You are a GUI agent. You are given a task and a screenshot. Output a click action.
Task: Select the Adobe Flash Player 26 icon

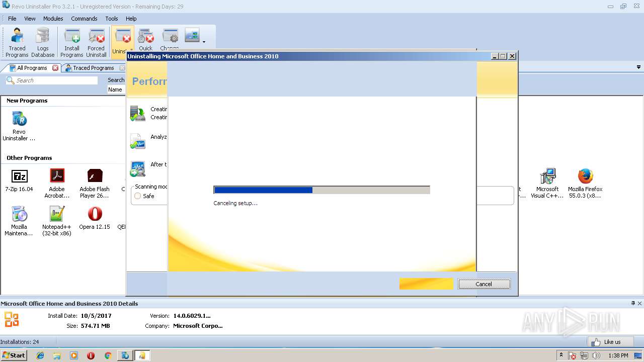tap(95, 184)
